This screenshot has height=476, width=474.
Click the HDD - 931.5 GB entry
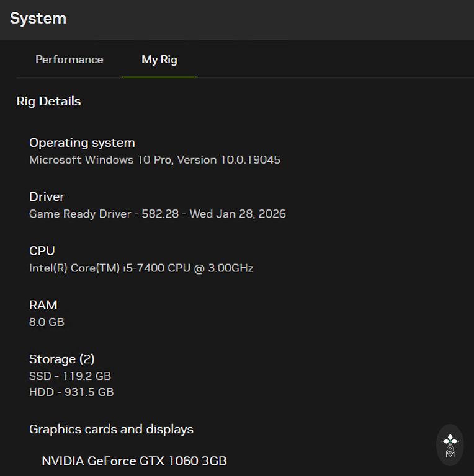pyautogui.click(x=71, y=392)
